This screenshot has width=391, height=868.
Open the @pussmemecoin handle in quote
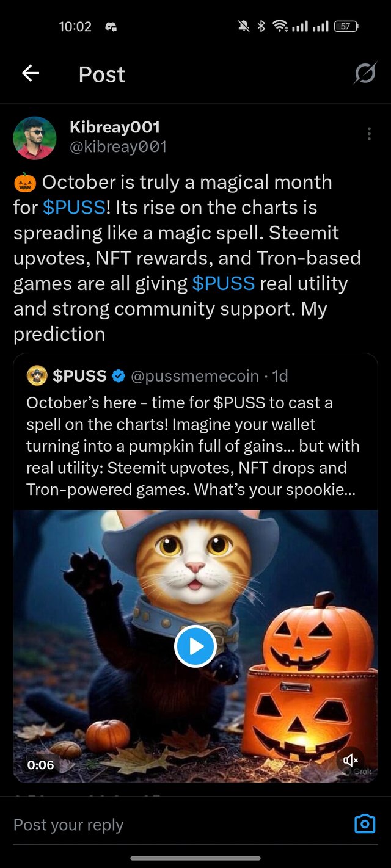click(x=194, y=376)
